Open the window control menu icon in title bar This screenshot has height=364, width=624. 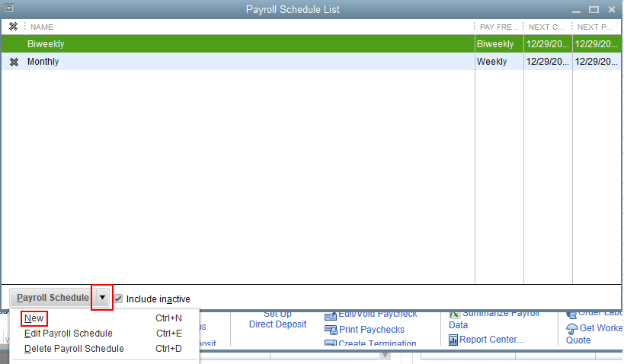[8, 8]
